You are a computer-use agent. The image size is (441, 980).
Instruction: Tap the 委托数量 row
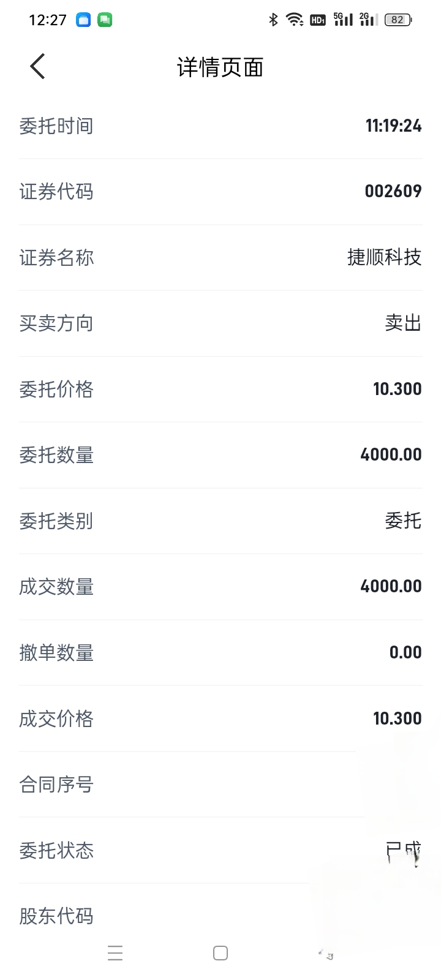[x=221, y=455]
